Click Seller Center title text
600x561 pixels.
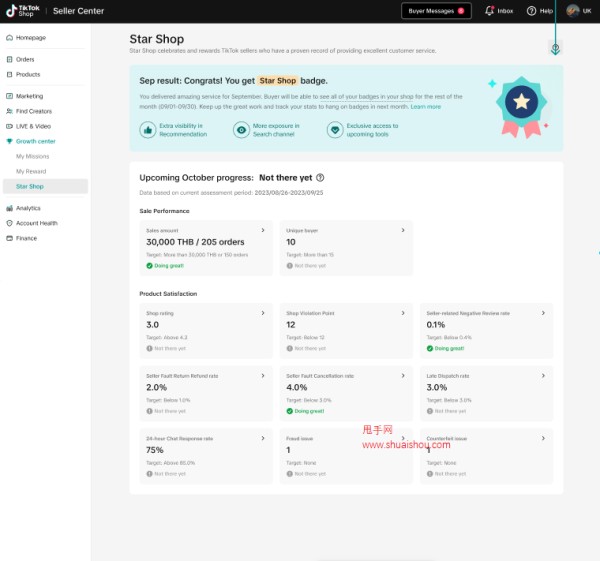tap(78, 11)
